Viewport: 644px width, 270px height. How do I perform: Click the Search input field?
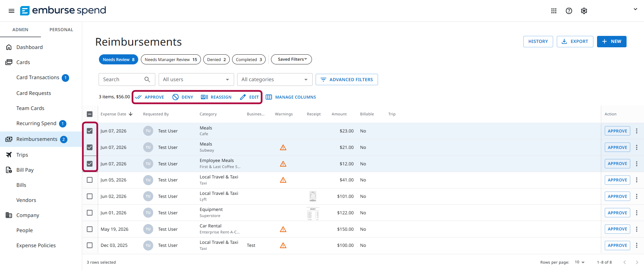click(127, 79)
